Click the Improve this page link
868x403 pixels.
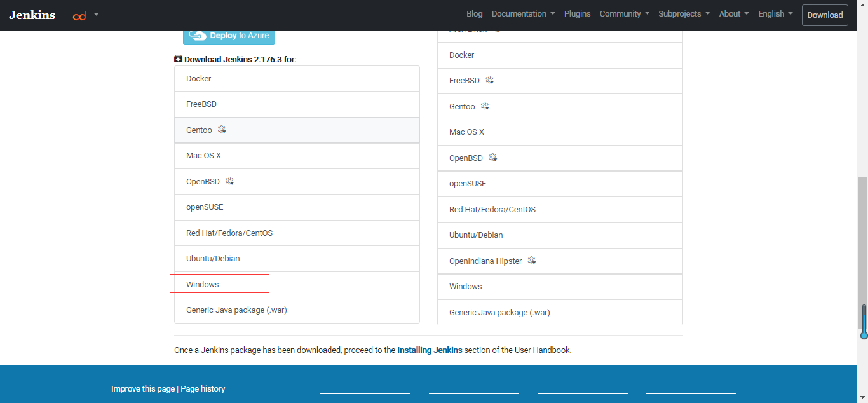click(x=143, y=389)
